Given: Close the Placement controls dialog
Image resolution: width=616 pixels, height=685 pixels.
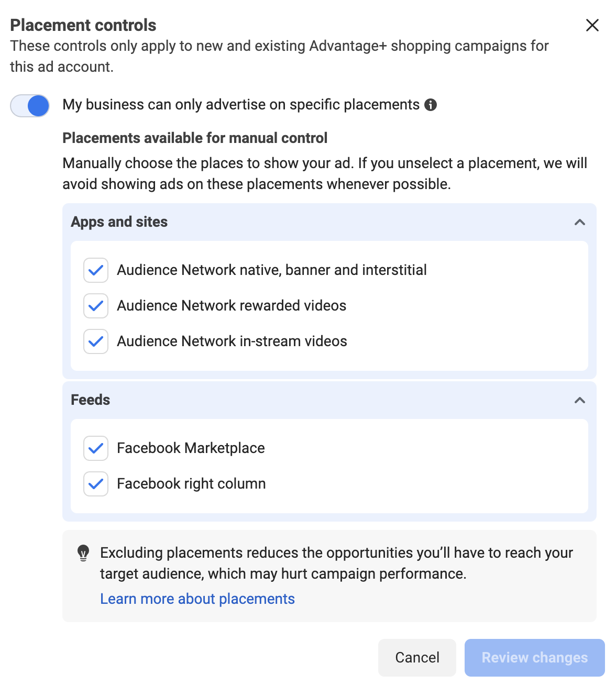Looking at the screenshot, I should pos(592,25).
